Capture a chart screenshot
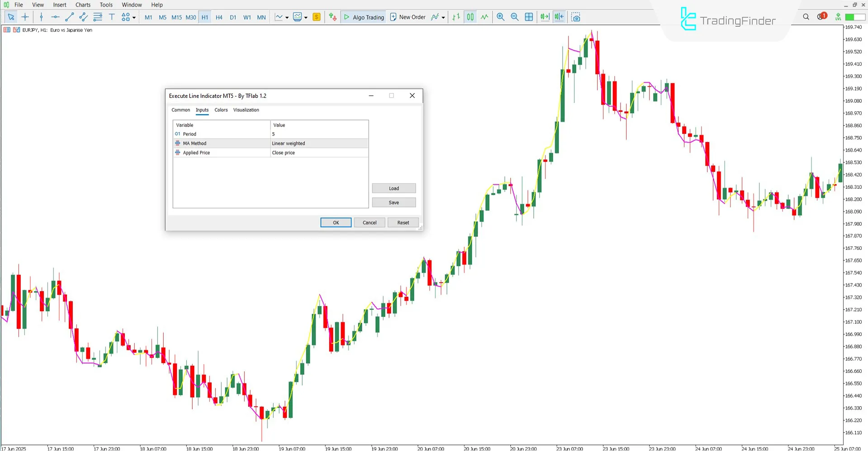The width and height of the screenshot is (868, 451). pyautogui.click(x=575, y=17)
